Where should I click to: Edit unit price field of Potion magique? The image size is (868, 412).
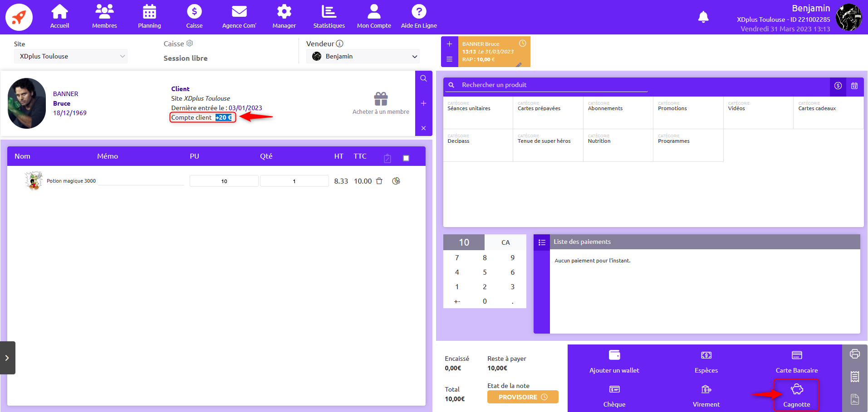(x=224, y=181)
